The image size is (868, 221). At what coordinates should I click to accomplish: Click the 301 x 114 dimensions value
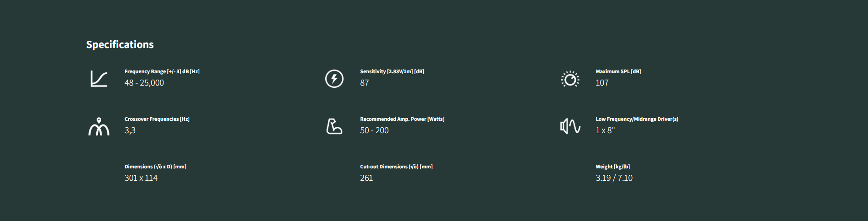pos(141,178)
